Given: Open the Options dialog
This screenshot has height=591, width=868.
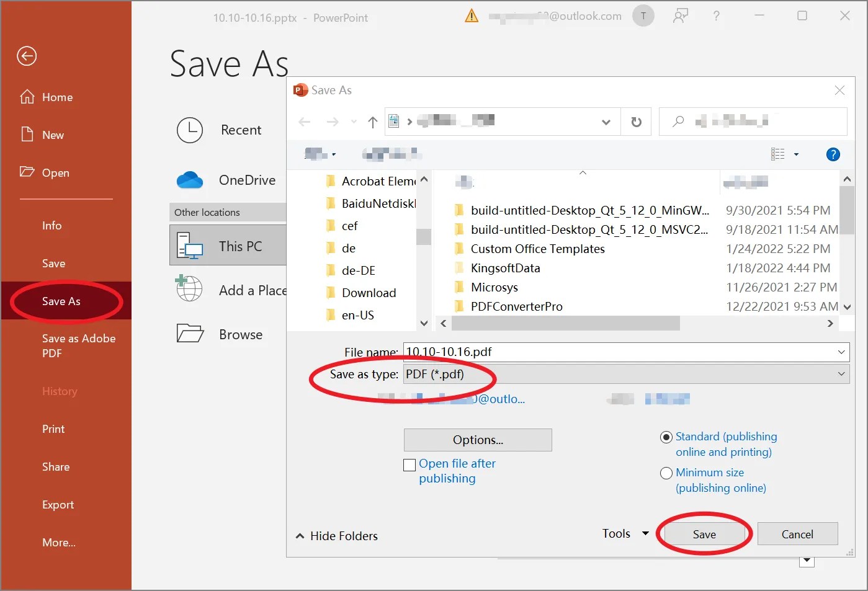Looking at the screenshot, I should (477, 440).
